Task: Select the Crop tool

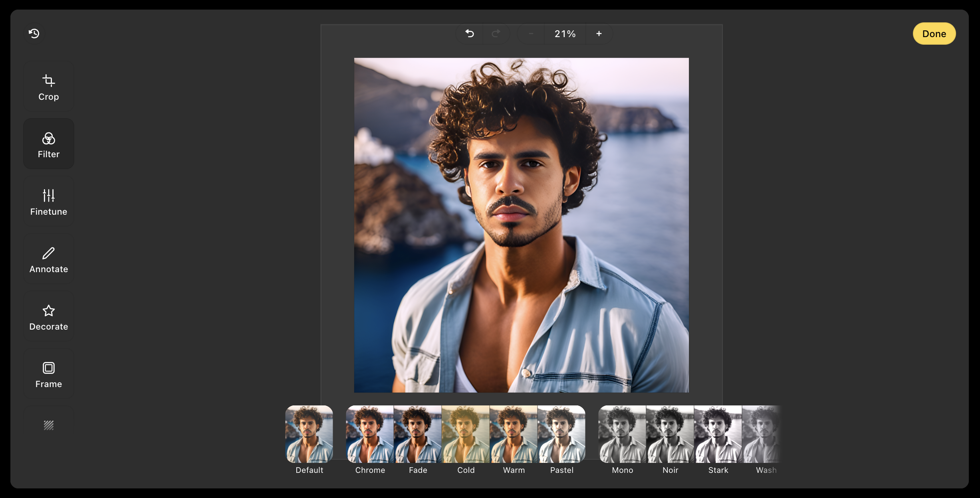Action: coord(49,87)
